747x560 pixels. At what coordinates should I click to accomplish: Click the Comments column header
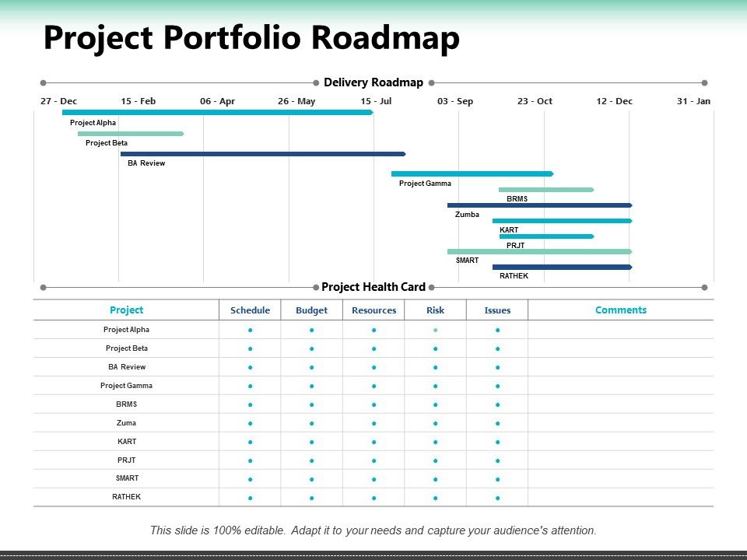621,310
